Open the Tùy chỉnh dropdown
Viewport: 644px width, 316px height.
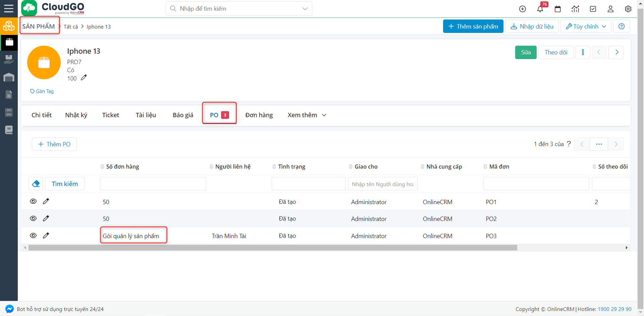point(586,26)
